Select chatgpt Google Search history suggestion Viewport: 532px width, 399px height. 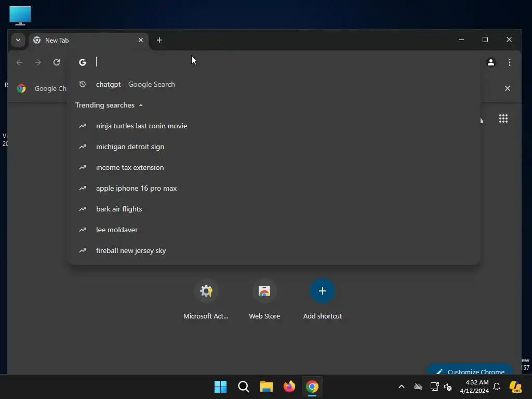point(274,85)
